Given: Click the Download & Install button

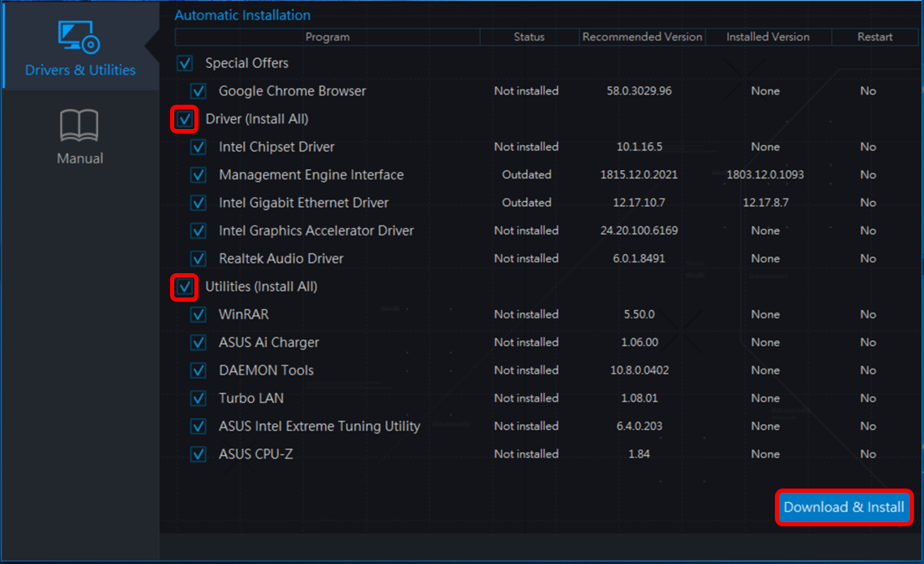Looking at the screenshot, I should pyautogui.click(x=844, y=507).
